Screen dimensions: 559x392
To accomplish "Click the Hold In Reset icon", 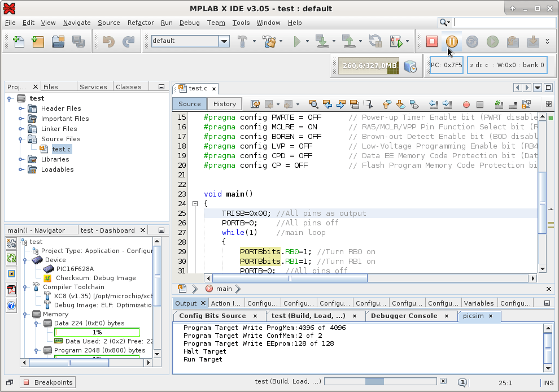I will pyautogui.click(x=375, y=41).
